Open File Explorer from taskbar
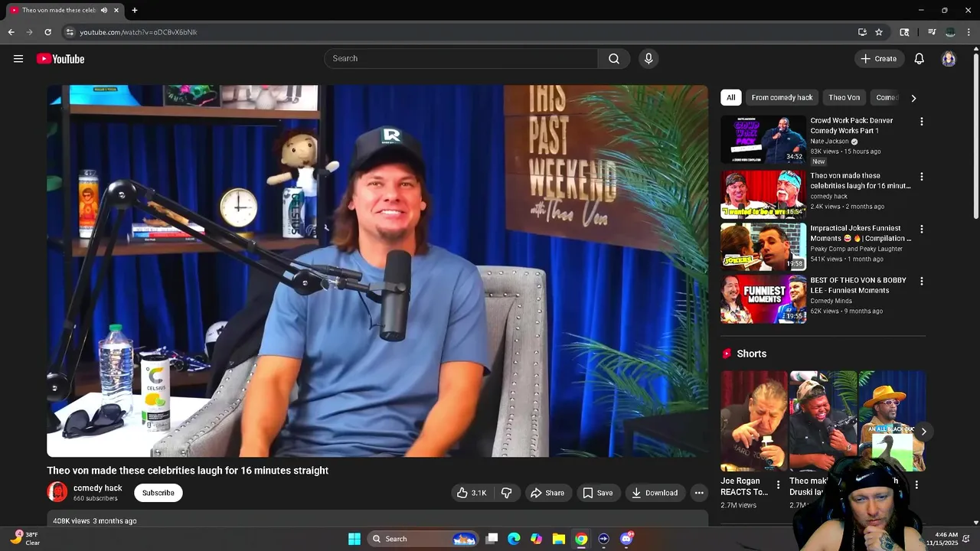The width and height of the screenshot is (980, 551). tap(559, 539)
